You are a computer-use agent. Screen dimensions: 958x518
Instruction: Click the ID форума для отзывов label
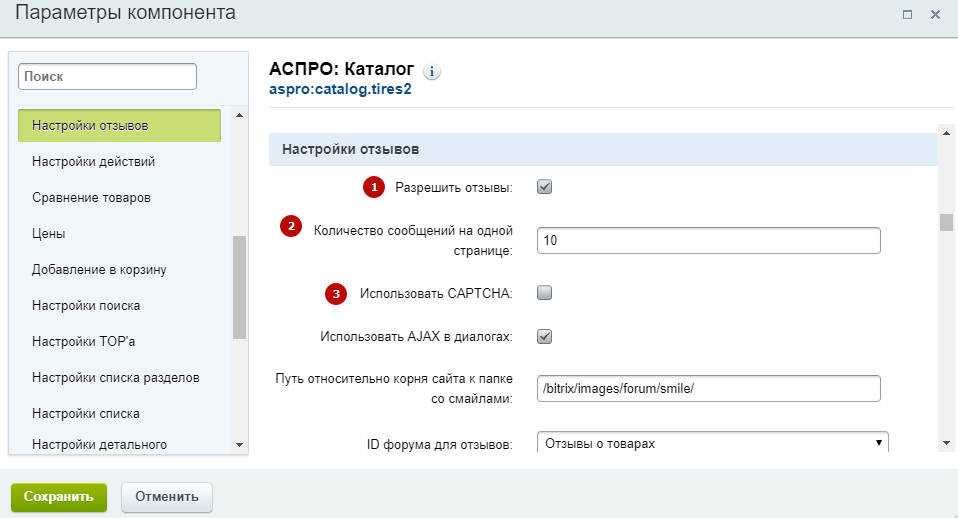(x=440, y=445)
